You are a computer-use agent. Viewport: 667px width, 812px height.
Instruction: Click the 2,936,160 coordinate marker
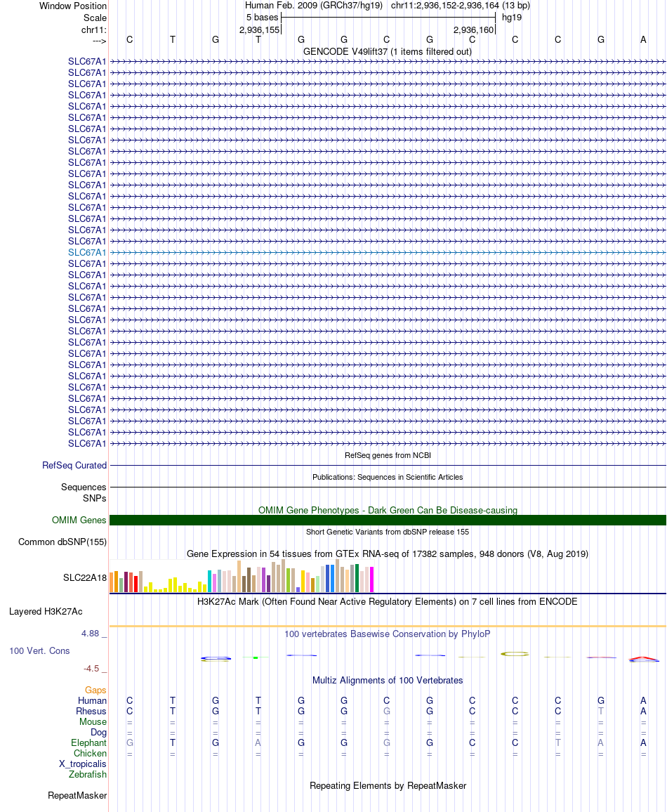[x=473, y=30]
